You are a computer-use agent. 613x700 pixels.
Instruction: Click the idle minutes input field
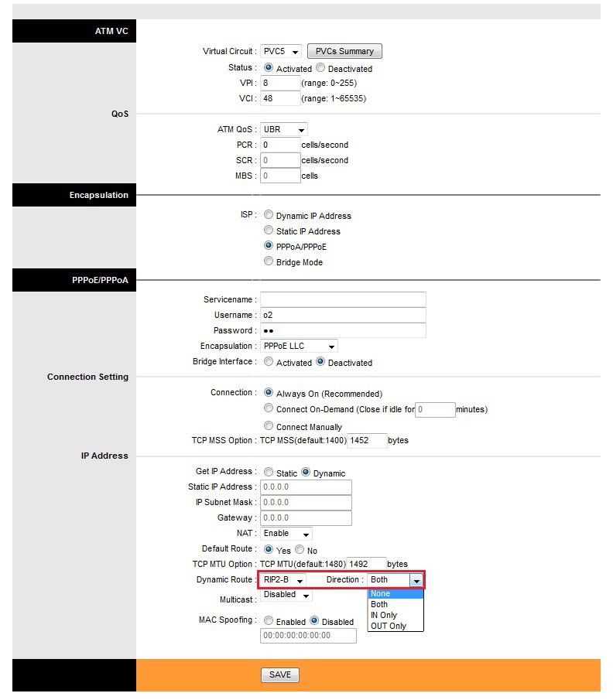pos(435,410)
